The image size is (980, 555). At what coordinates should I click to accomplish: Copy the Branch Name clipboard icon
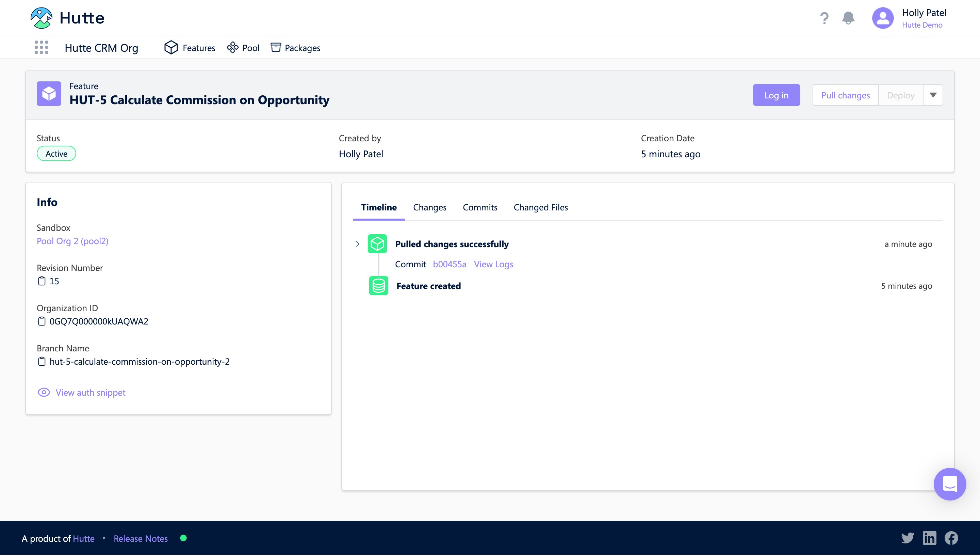(42, 361)
